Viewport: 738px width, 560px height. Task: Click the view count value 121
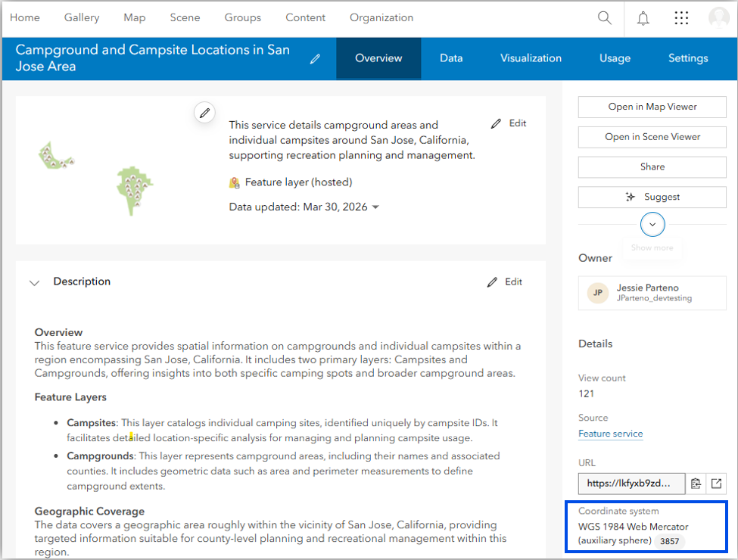click(x=587, y=394)
